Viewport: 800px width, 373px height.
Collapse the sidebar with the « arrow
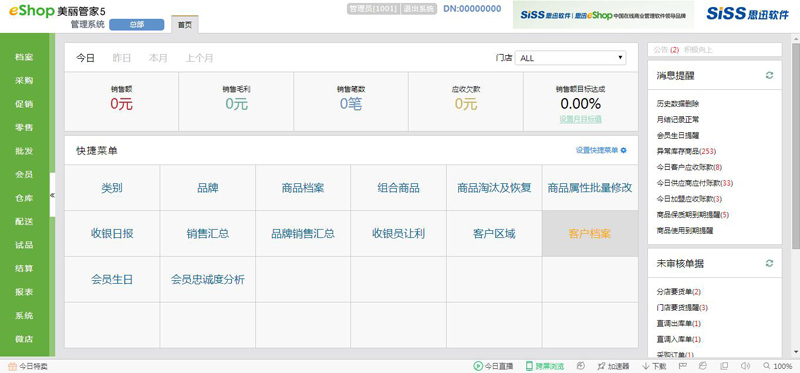click(53, 195)
